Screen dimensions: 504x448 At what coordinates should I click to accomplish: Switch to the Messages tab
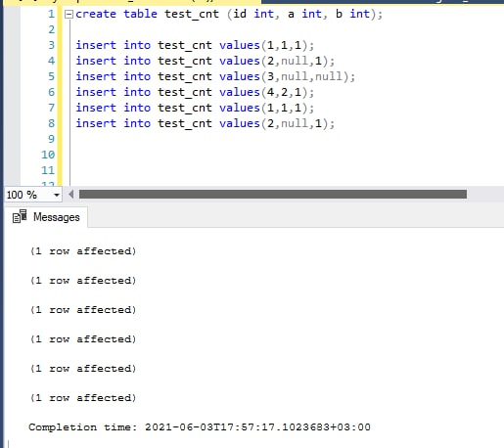tap(46, 217)
